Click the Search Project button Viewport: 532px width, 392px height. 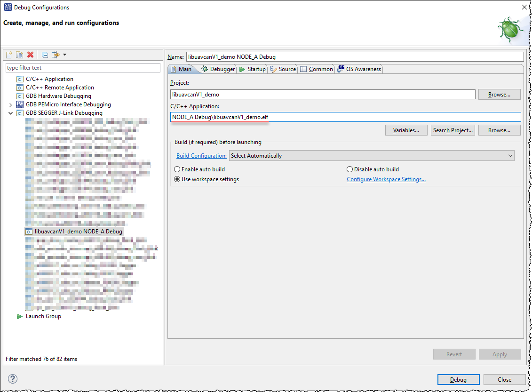(453, 130)
